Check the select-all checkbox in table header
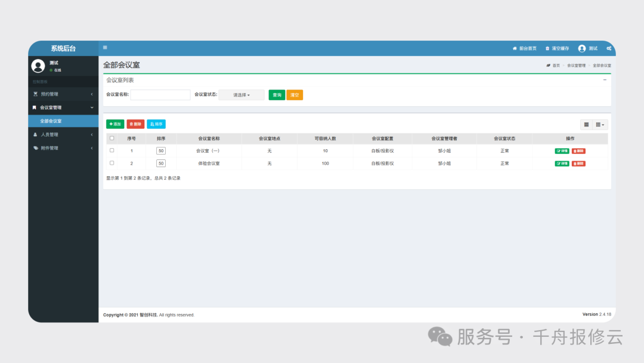644x363 pixels. pyautogui.click(x=111, y=138)
